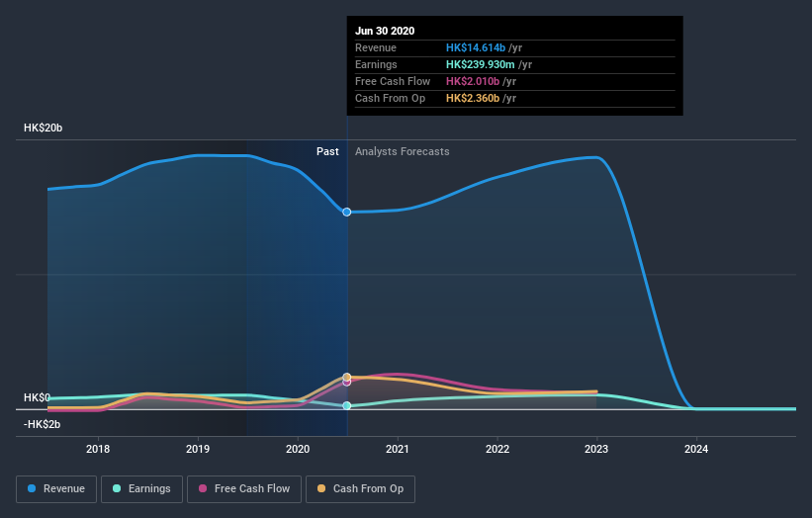Click the Revenue label in the tooltip
The image size is (812, 518).
pyautogui.click(x=376, y=47)
